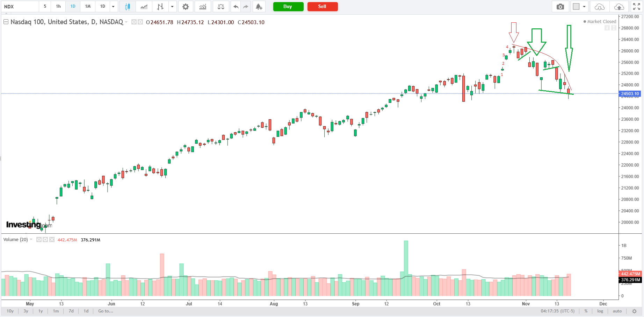Open the indicators menu
The image size is (644, 317).
pyautogui.click(x=203, y=7)
